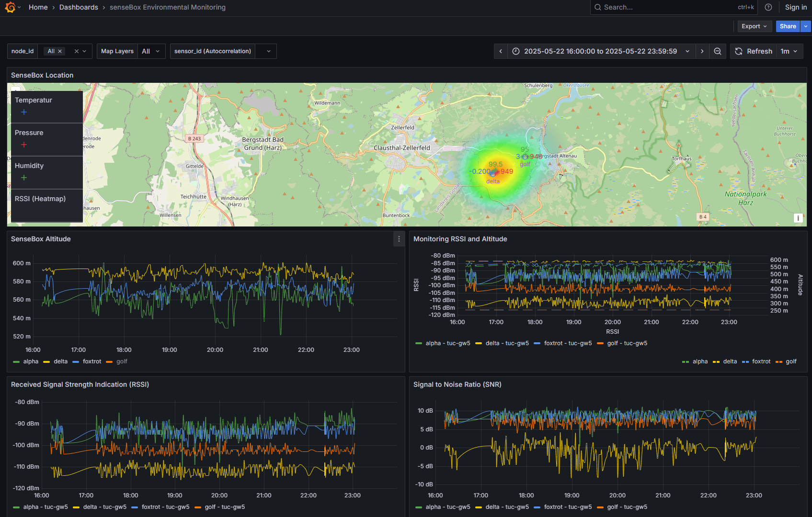Image resolution: width=812 pixels, height=517 pixels.
Task: Open the Map Layers All dropdown
Action: click(151, 51)
